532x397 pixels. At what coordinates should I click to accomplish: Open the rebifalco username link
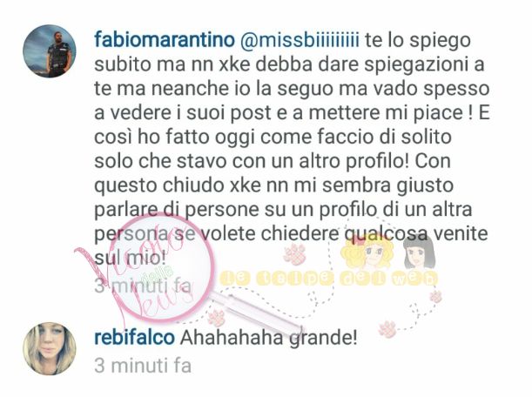click(x=134, y=338)
